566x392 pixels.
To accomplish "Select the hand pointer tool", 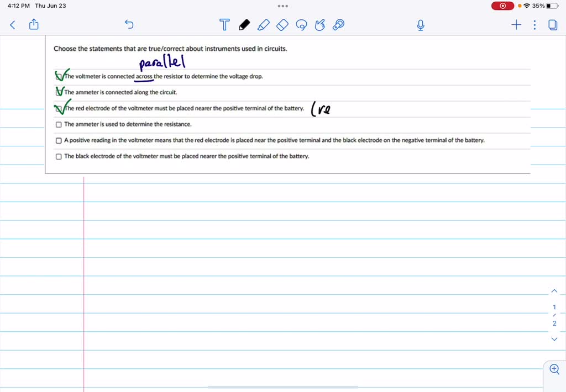I will 319,25.
